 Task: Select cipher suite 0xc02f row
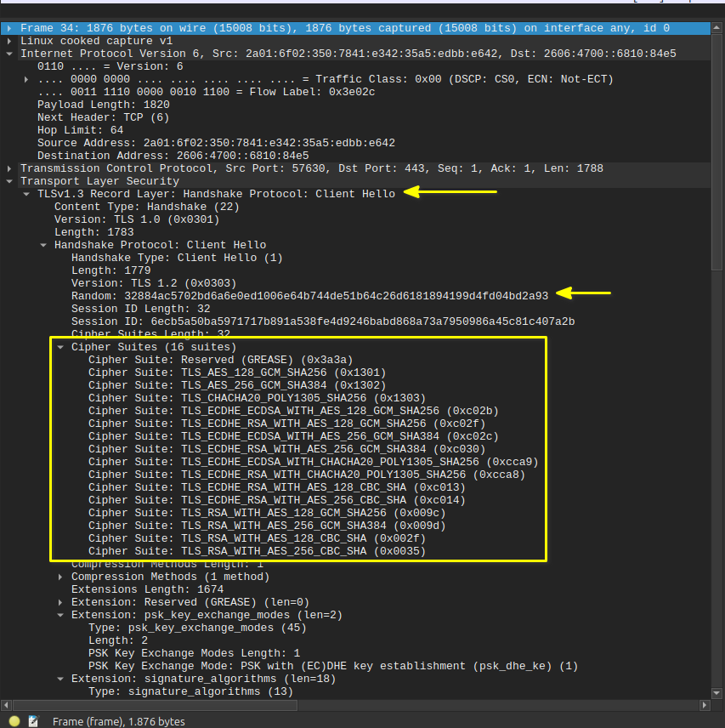(x=286, y=424)
